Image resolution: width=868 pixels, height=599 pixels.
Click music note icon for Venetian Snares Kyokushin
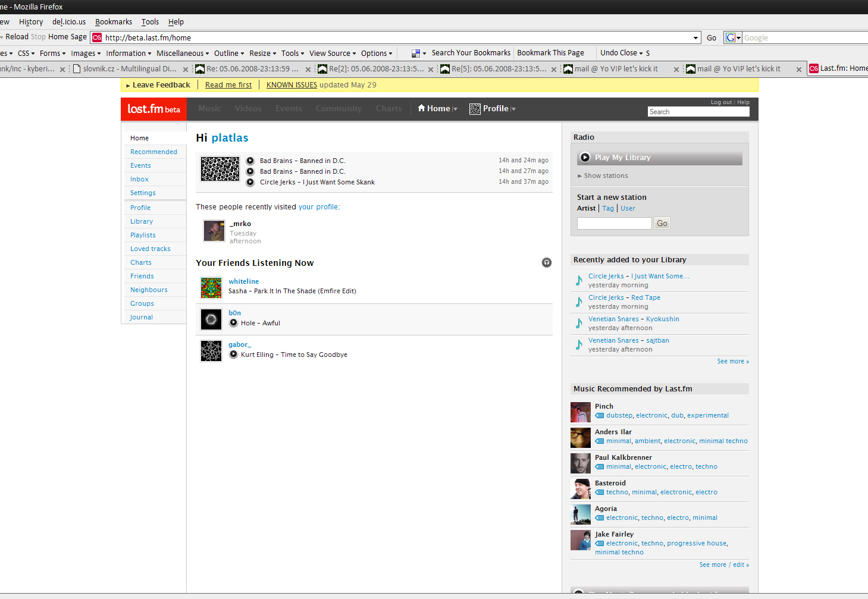coord(579,323)
